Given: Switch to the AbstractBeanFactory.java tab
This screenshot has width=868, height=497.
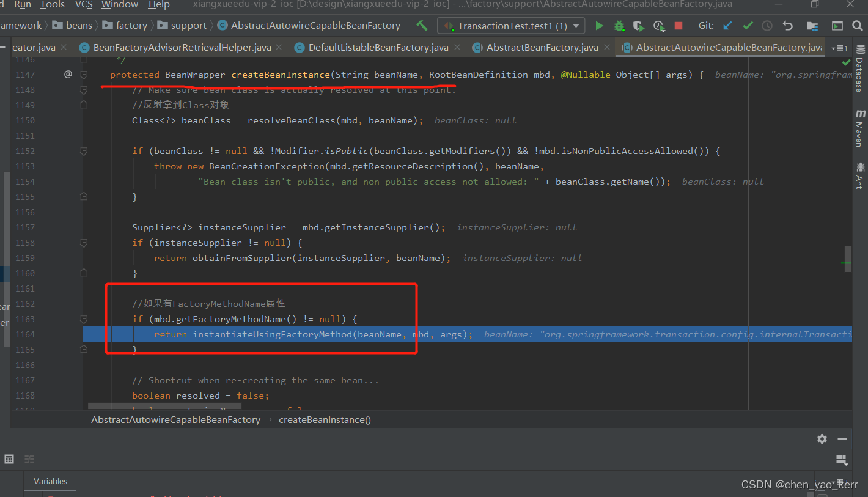Looking at the screenshot, I should pos(542,48).
